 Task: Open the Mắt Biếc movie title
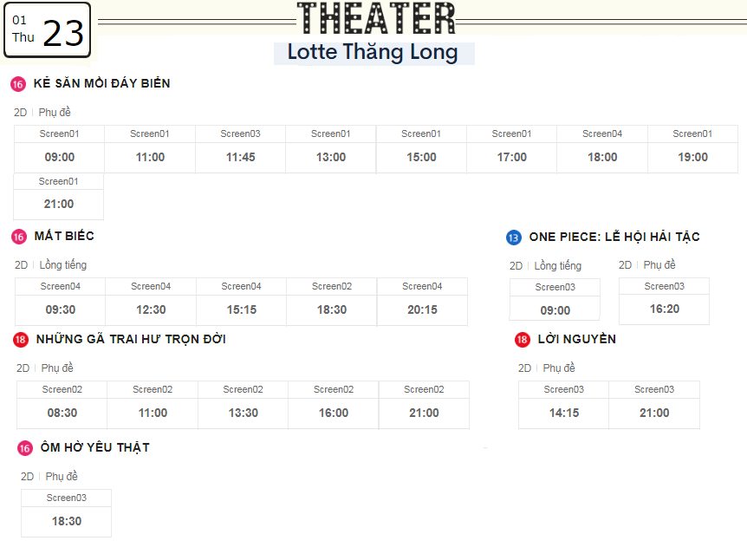click(x=64, y=236)
